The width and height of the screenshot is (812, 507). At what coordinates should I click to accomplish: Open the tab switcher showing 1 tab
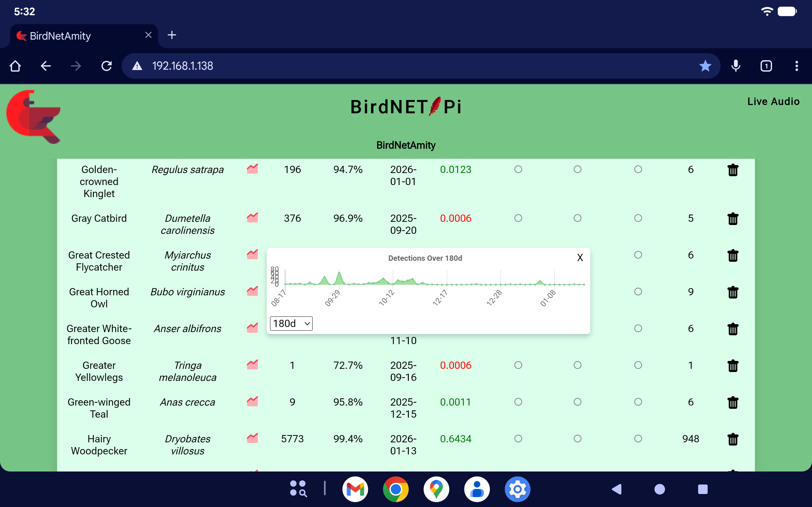(x=766, y=66)
